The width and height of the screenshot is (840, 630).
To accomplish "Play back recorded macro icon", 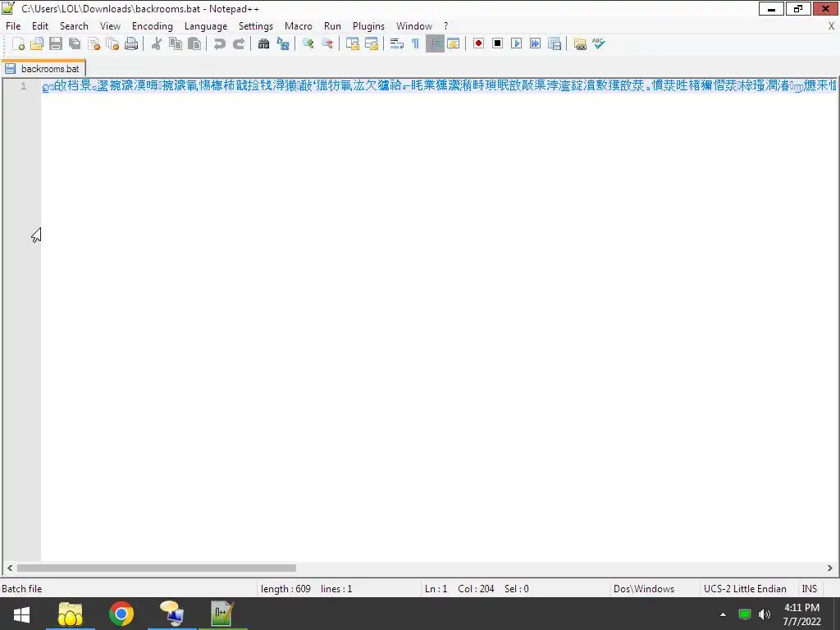I will point(517,43).
